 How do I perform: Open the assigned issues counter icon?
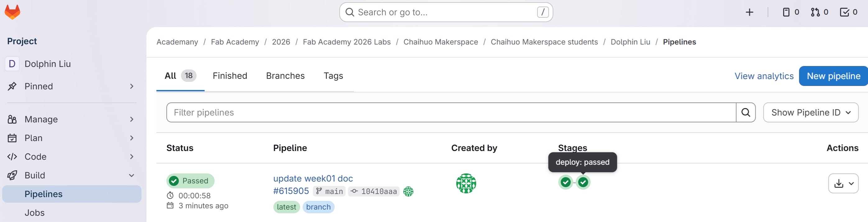pos(790,12)
